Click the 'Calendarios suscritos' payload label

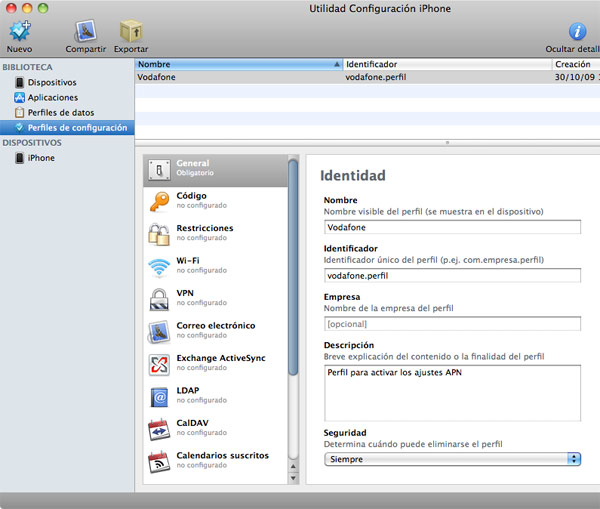[222, 455]
